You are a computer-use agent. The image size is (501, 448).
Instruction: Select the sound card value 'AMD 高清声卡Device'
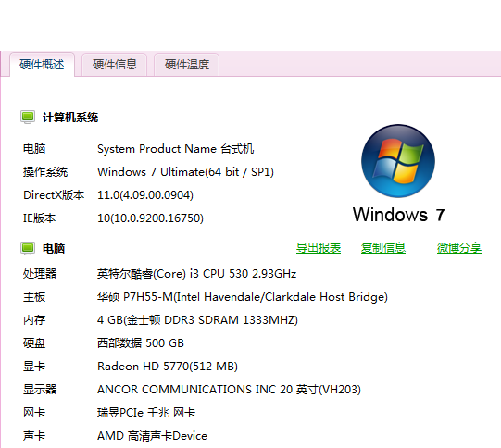[x=152, y=436]
